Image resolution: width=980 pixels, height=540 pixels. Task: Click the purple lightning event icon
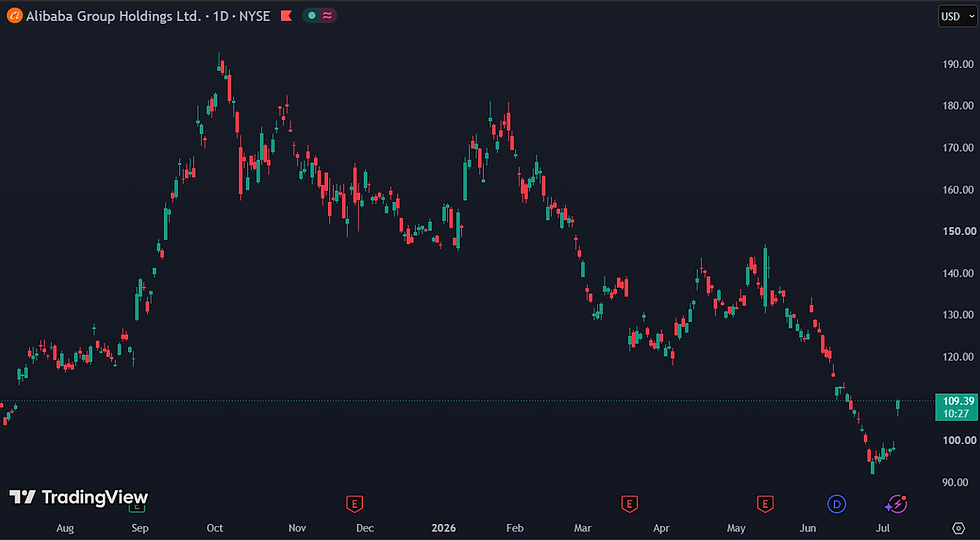point(896,503)
